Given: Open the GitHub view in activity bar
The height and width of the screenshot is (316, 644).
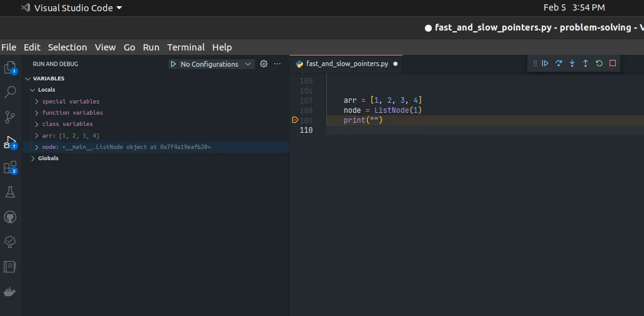Looking at the screenshot, I should 10,217.
